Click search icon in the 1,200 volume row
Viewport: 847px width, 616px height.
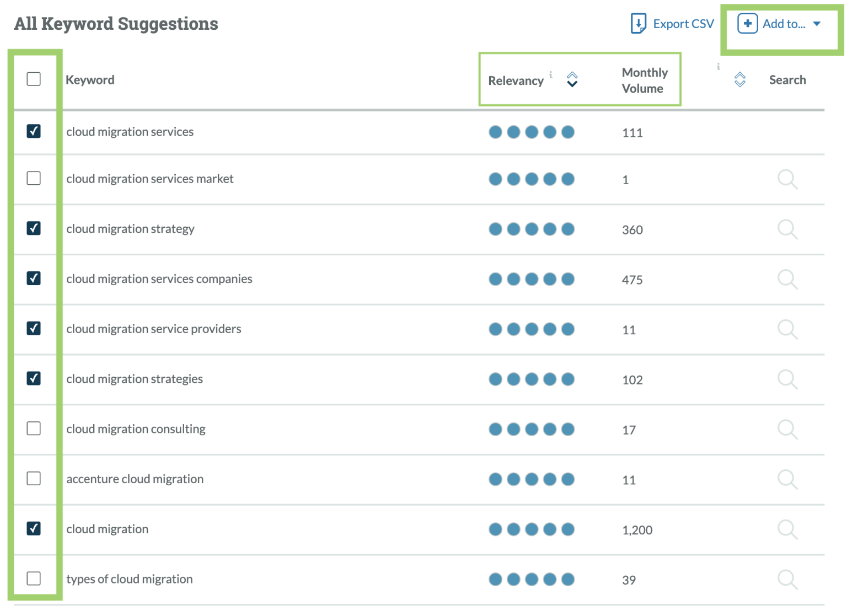(x=787, y=530)
